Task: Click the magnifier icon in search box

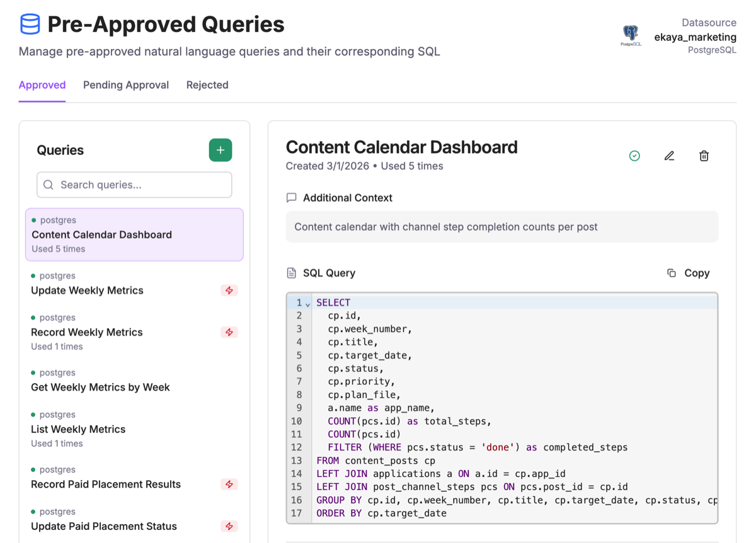Action: point(49,185)
